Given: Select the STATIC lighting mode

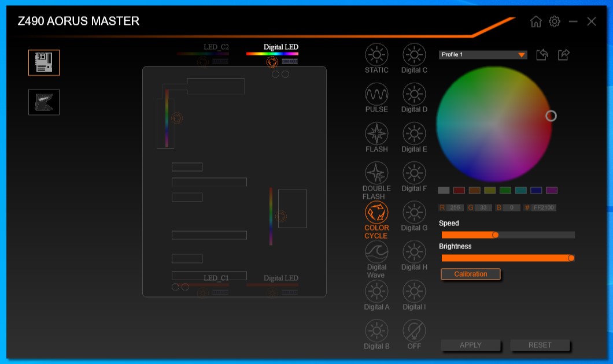Looking at the screenshot, I should [376, 58].
